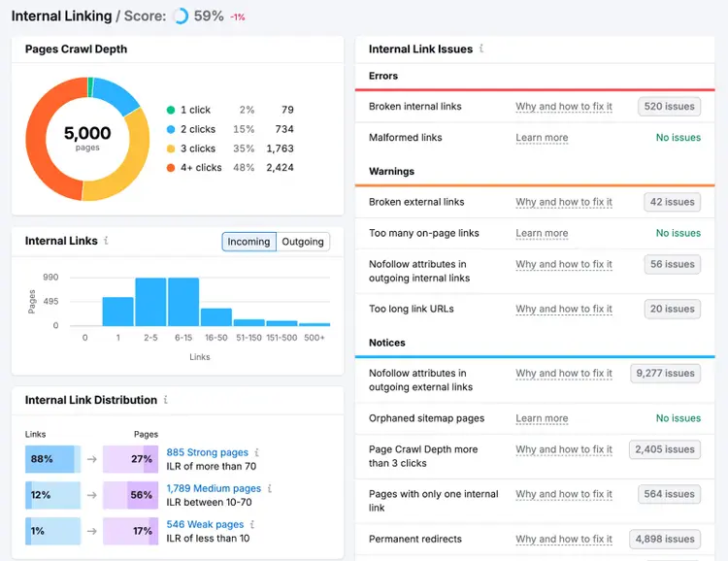Open 4,898 issues for permanent redirects
Screen dimensions: 728x561
664,540
